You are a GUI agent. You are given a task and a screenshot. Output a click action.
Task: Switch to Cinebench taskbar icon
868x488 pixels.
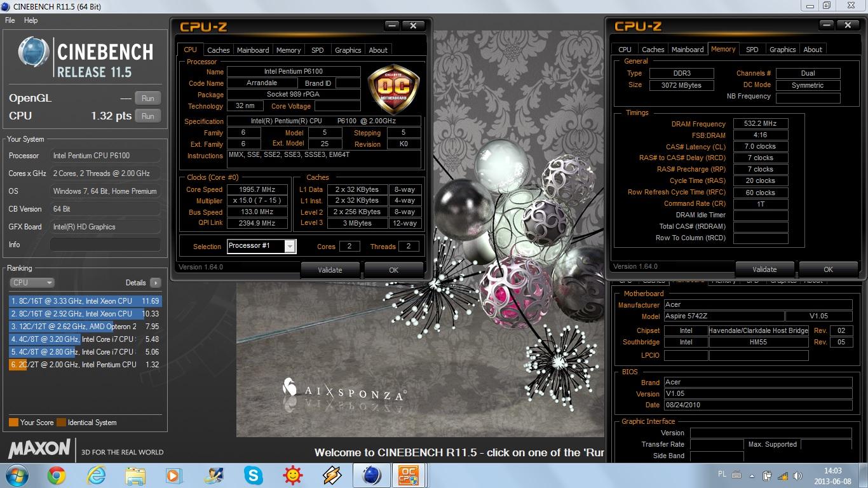pos(372,475)
